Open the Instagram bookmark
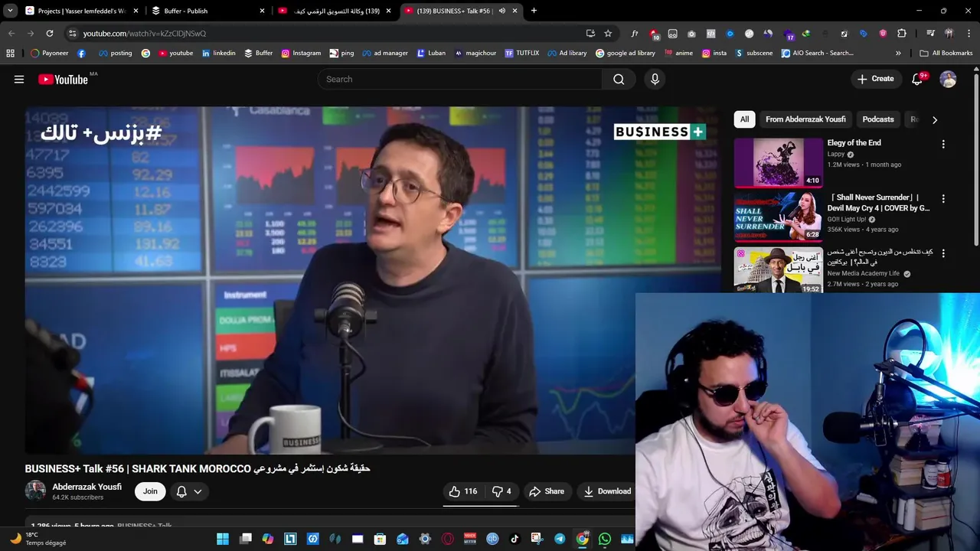Viewport: 980px width, 551px height. pyautogui.click(x=301, y=53)
